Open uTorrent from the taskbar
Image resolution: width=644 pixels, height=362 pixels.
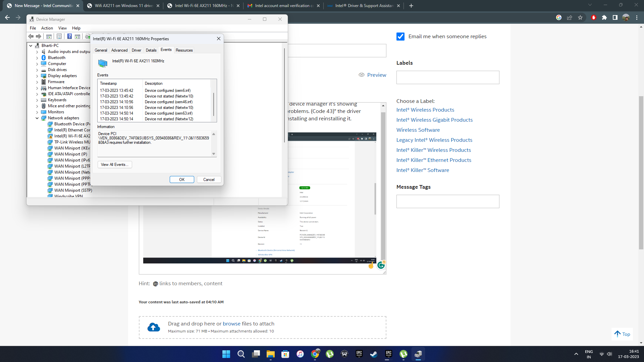(404, 354)
